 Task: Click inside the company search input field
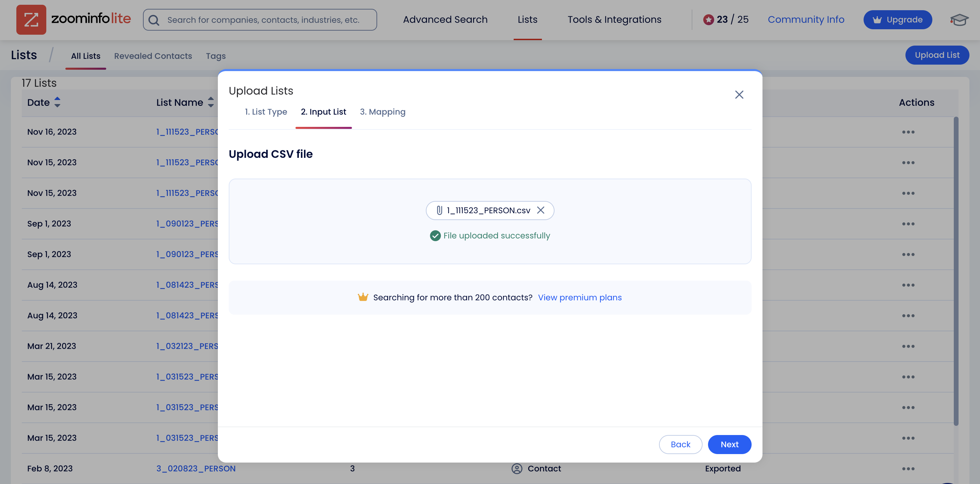[x=266, y=20]
